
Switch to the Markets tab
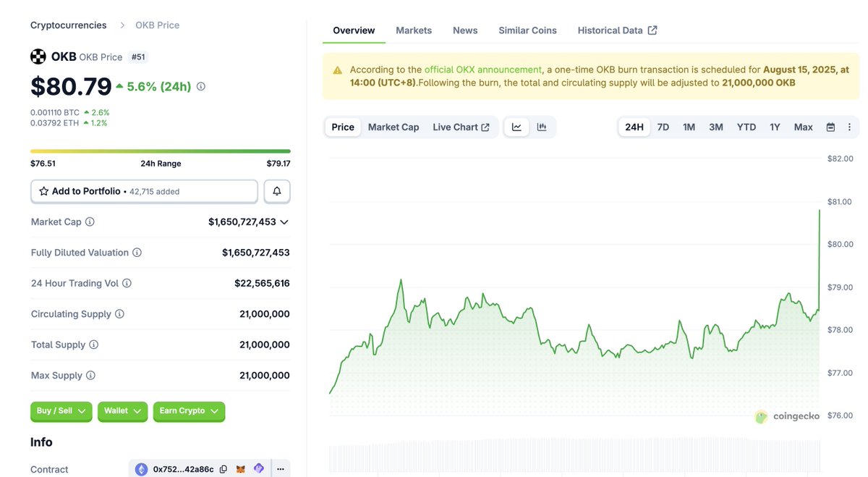(414, 30)
